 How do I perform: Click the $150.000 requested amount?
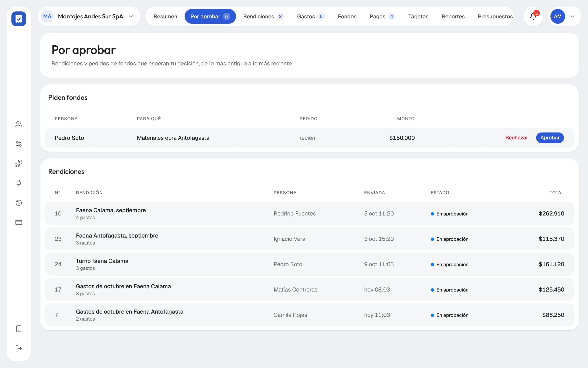point(402,138)
